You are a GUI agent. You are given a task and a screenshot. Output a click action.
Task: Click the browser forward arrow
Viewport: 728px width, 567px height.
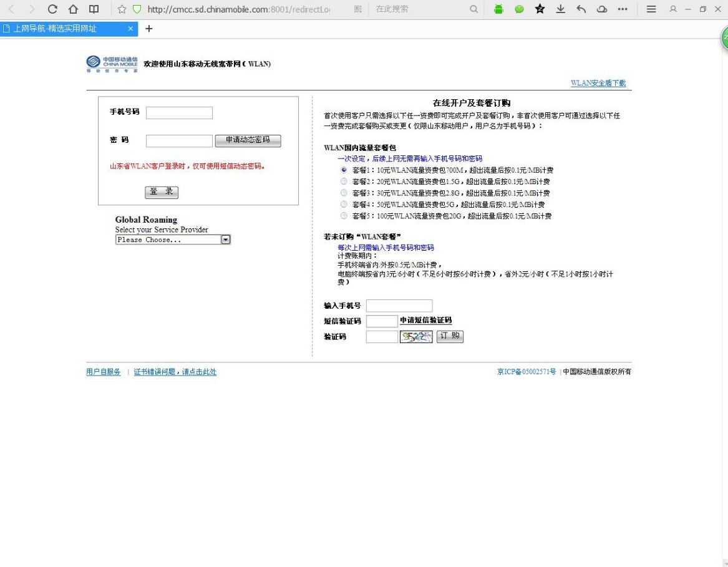32,9
